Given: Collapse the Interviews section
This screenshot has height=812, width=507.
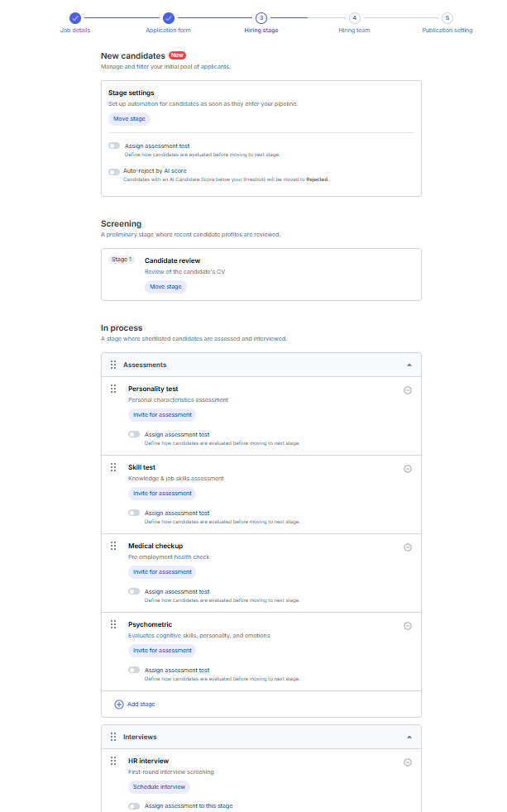Looking at the screenshot, I should 409,737.
